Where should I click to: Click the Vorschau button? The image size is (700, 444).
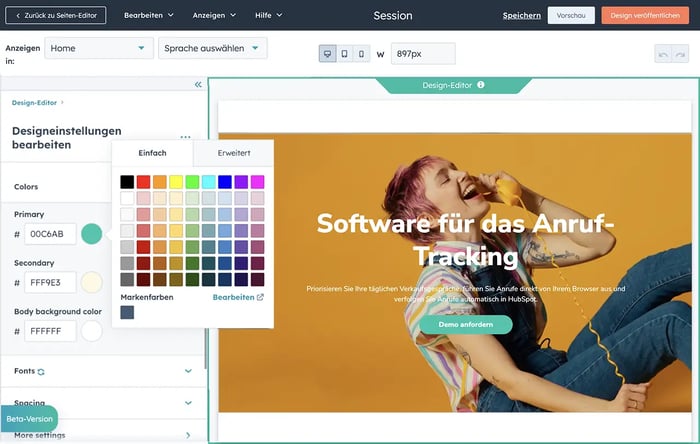[571, 15]
